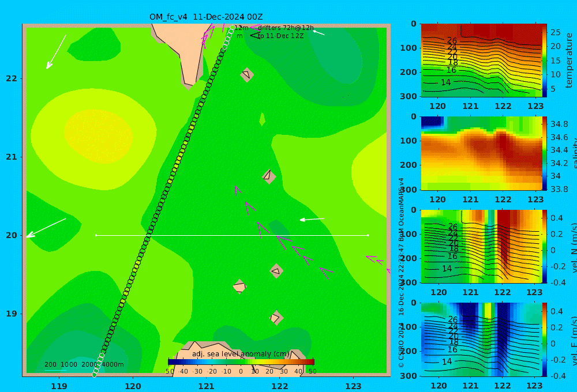Click the right endpoint of the white transect line
Viewport: 577px width, 392px height.
coord(368,235)
